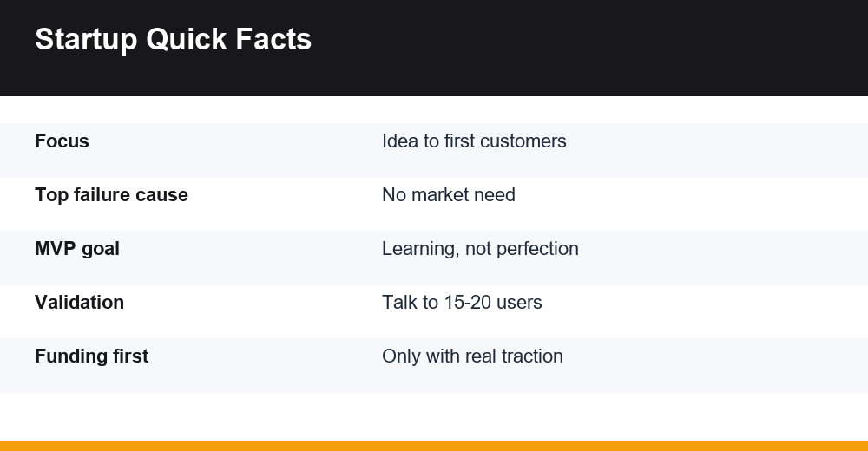
Task: Select the Focus row label
Action: pos(62,141)
